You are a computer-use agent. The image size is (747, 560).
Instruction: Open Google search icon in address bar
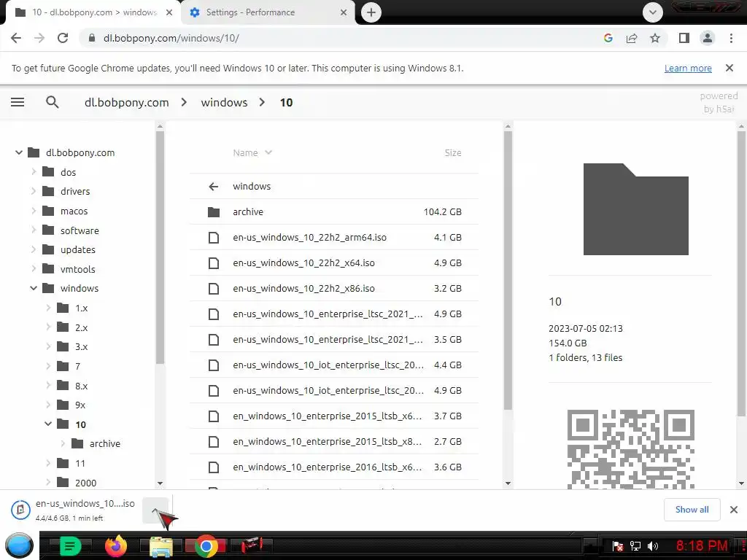(x=608, y=38)
